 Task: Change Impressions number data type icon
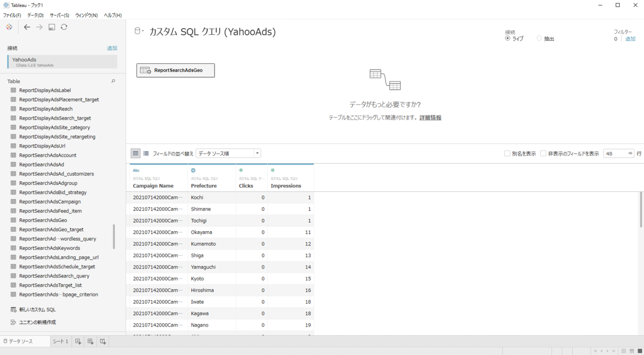(x=273, y=170)
